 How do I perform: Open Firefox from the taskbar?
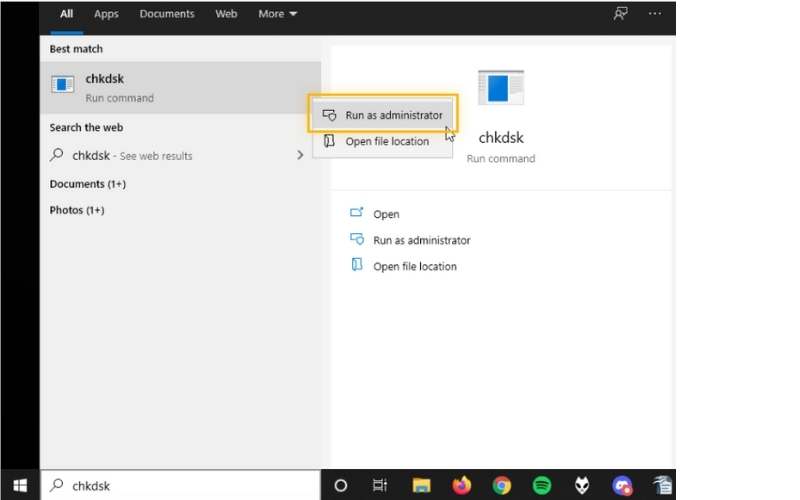point(461,485)
